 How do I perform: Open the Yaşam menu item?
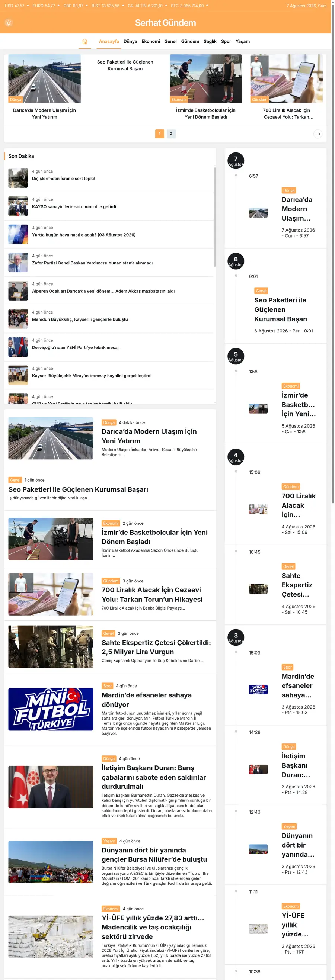[242, 41]
